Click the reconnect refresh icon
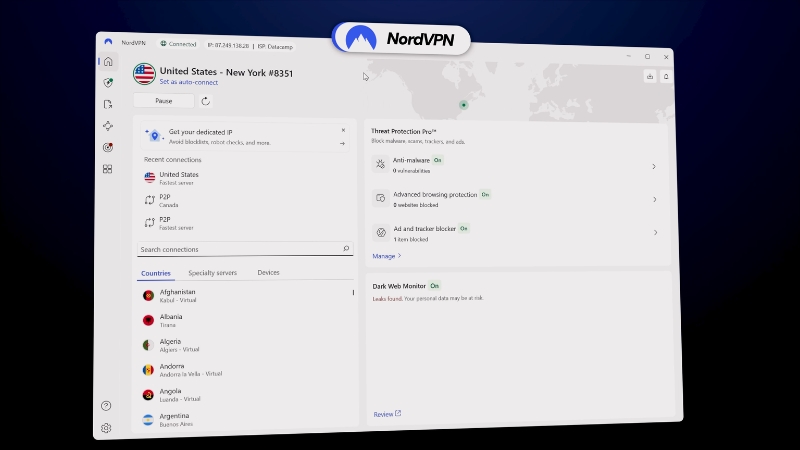 pos(206,101)
